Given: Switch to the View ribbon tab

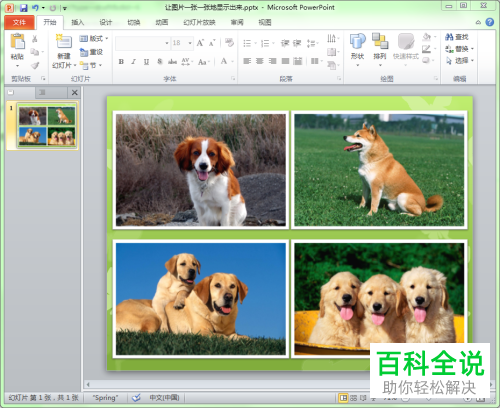Looking at the screenshot, I should tap(265, 22).
